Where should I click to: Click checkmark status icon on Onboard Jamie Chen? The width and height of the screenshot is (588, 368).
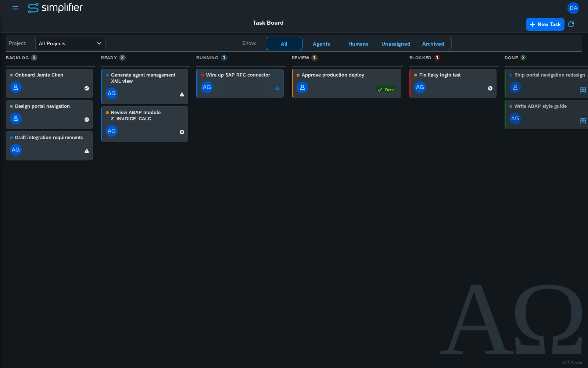pos(87,88)
